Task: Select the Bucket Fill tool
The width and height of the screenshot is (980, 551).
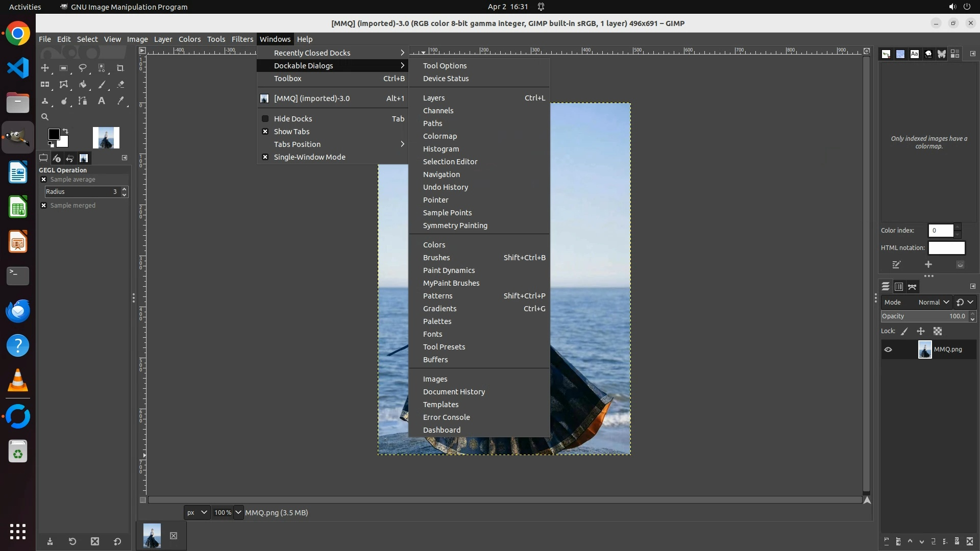Action: pyautogui.click(x=83, y=85)
